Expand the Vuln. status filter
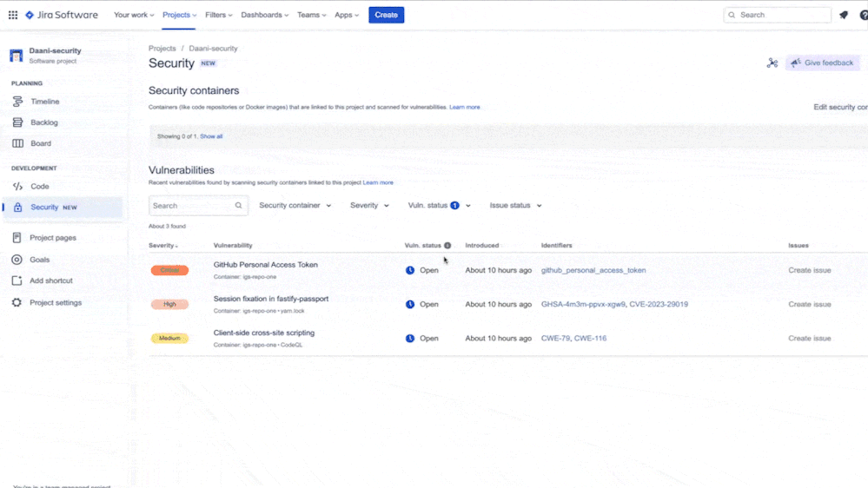The height and width of the screenshot is (488, 868). (439, 205)
